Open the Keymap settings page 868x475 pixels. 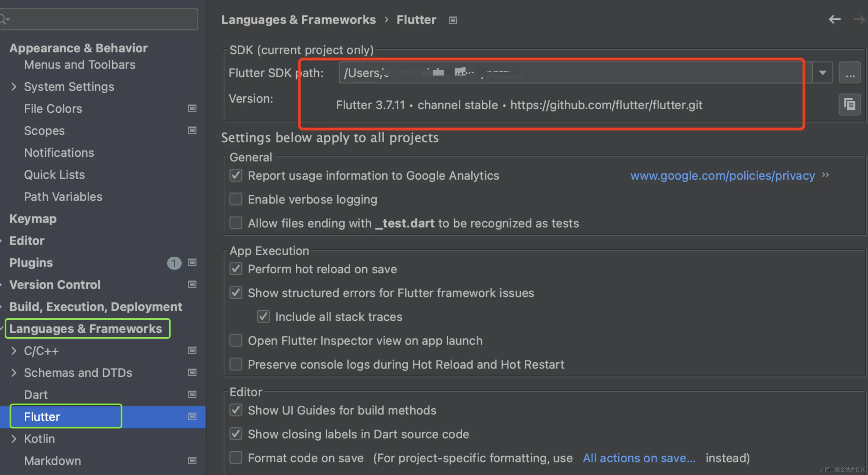[x=33, y=219]
